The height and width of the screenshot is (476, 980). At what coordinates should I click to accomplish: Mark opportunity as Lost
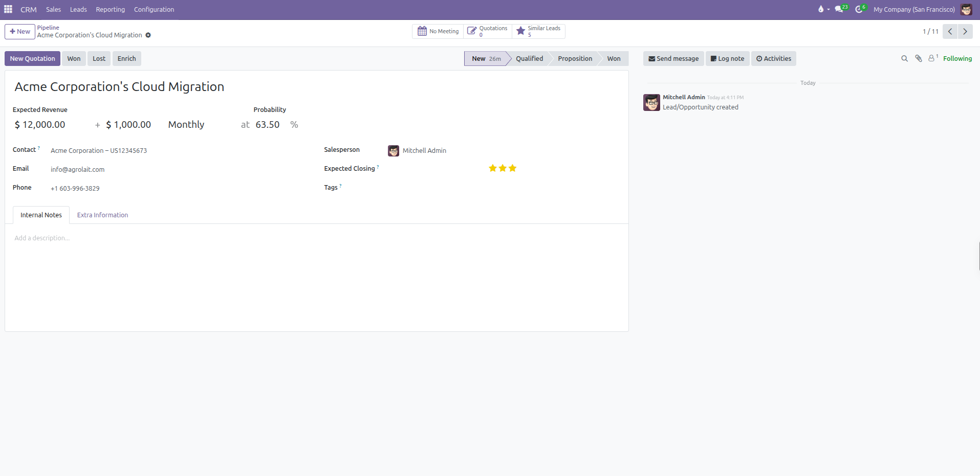99,59
